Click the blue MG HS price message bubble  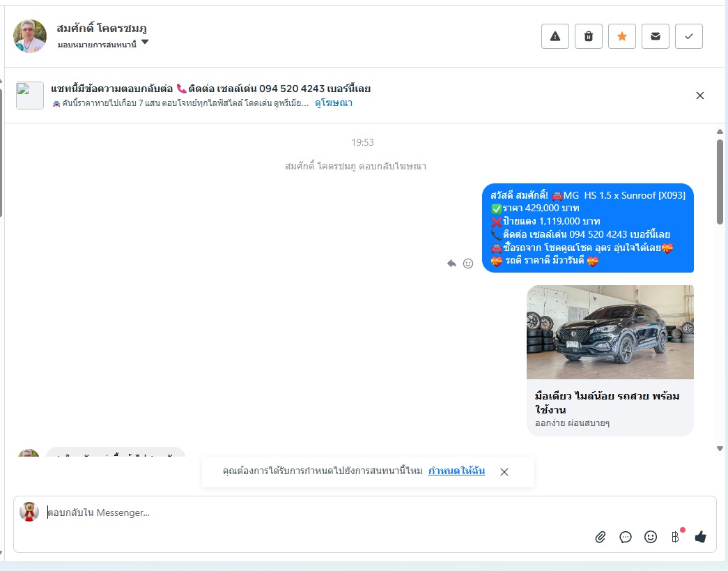point(588,228)
